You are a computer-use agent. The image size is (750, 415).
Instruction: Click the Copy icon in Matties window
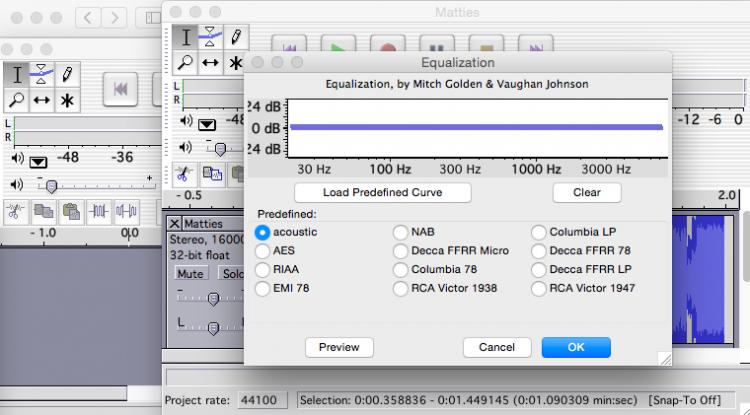(x=212, y=174)
